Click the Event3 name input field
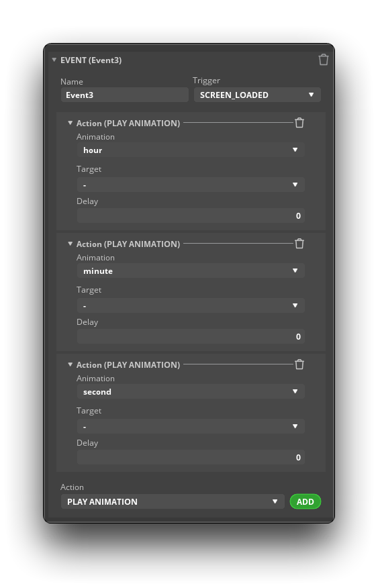The height and width of the screenshot is (588, 378). [x=124, y=95]
